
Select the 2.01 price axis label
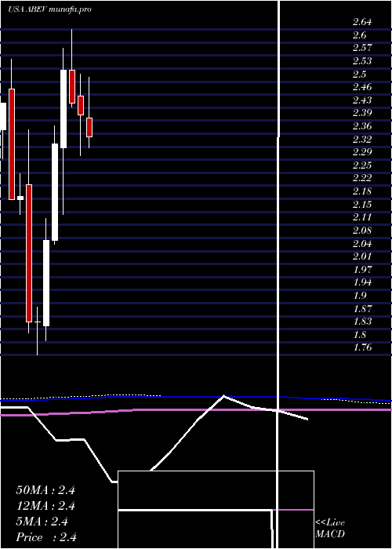coord(362,256)
